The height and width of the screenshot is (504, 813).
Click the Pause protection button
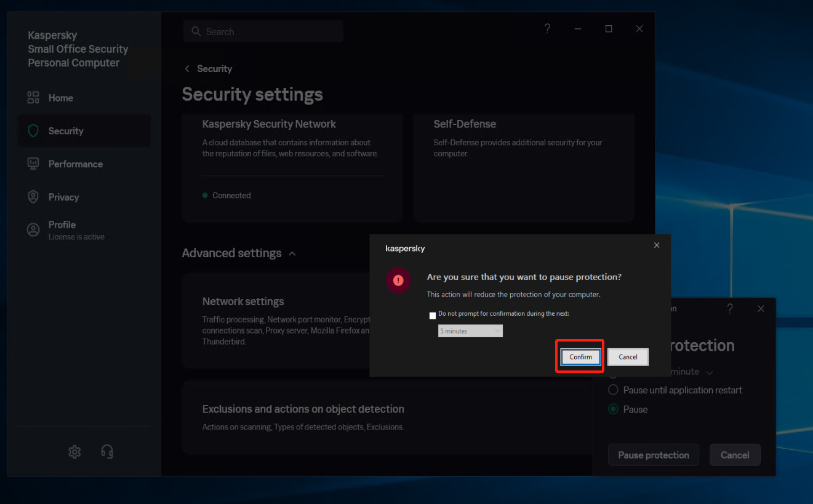(x=654, y=455)
